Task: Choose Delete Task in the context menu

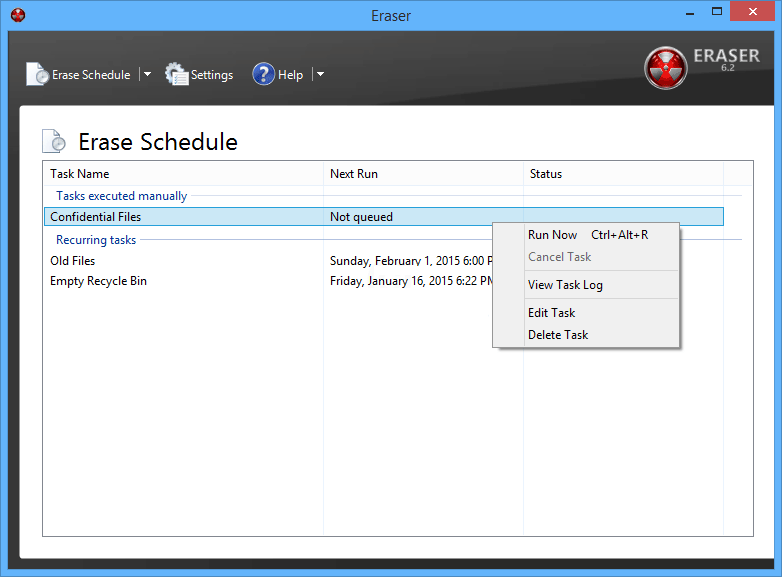Action: point(558,335)
